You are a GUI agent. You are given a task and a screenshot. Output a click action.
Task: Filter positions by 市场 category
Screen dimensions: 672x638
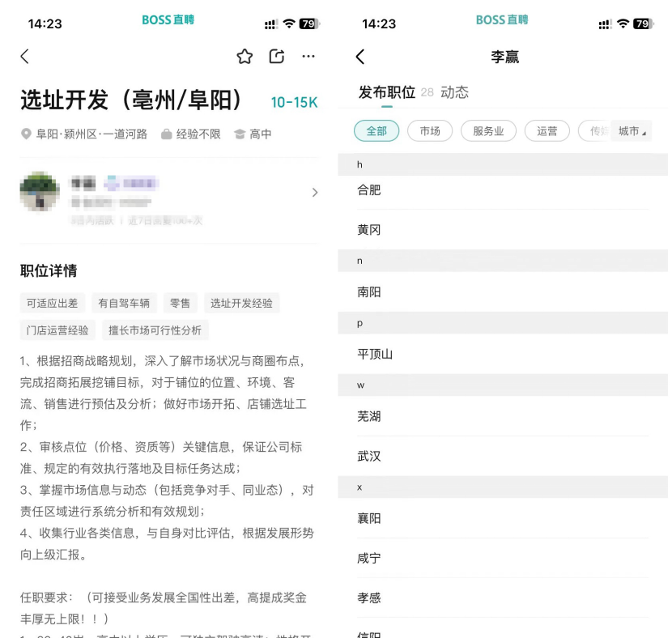[430, 131]
